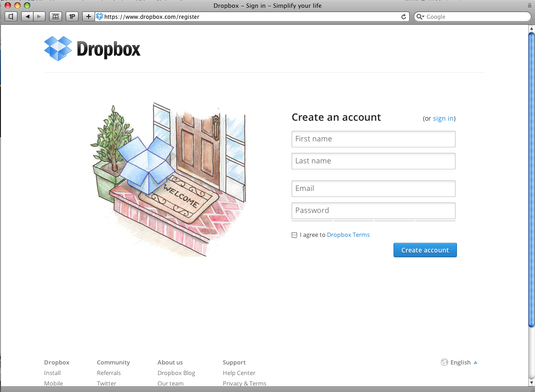Viewport: 535px width, 392px height.
Task: Go forward with the browser forward arrow
Action: point(39,17)
